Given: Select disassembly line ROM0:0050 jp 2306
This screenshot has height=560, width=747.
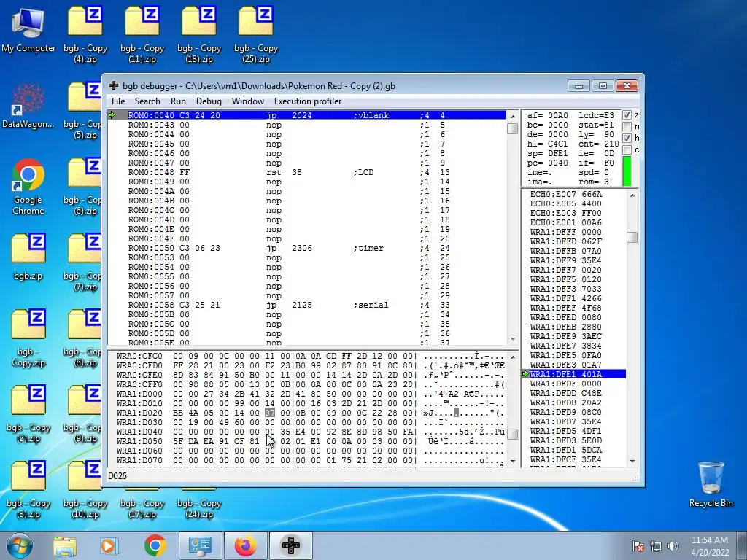Looking at the screenshot, I should [307, 248].
